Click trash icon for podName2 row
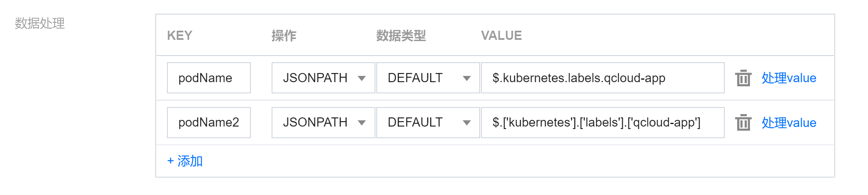The height and width of the screenshot is (195, 868). tap(743, 122)
